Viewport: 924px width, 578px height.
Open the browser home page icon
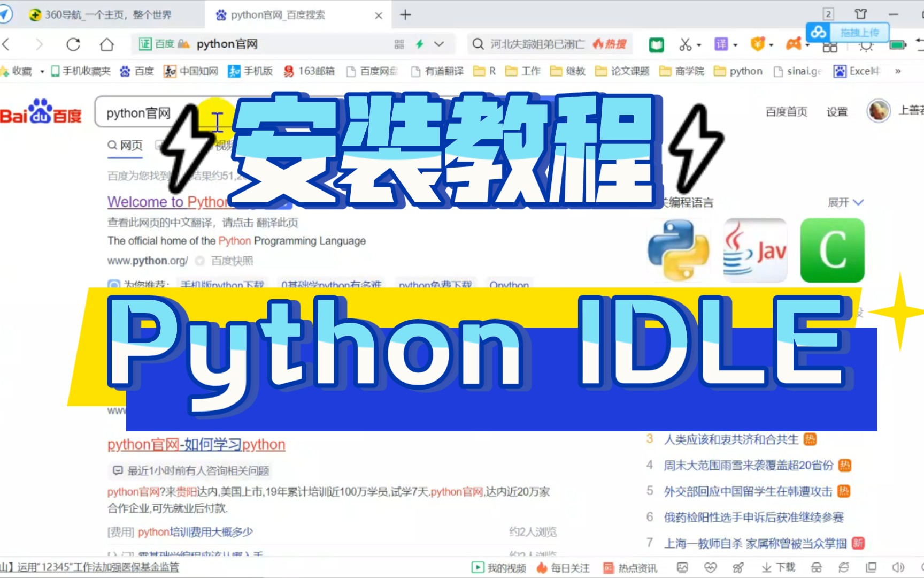coord(107,44)
